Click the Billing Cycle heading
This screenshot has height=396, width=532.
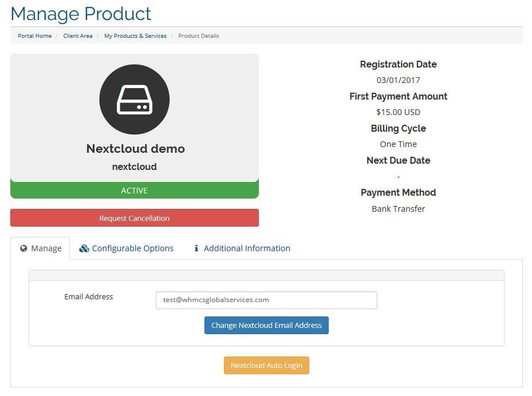pos(399,129)
